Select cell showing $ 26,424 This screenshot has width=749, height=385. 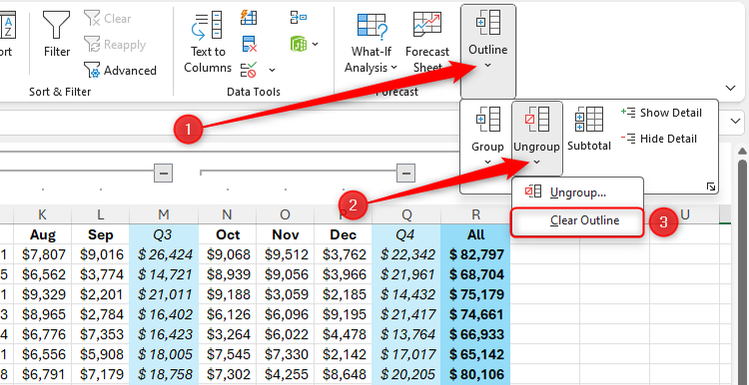(163, 255)
